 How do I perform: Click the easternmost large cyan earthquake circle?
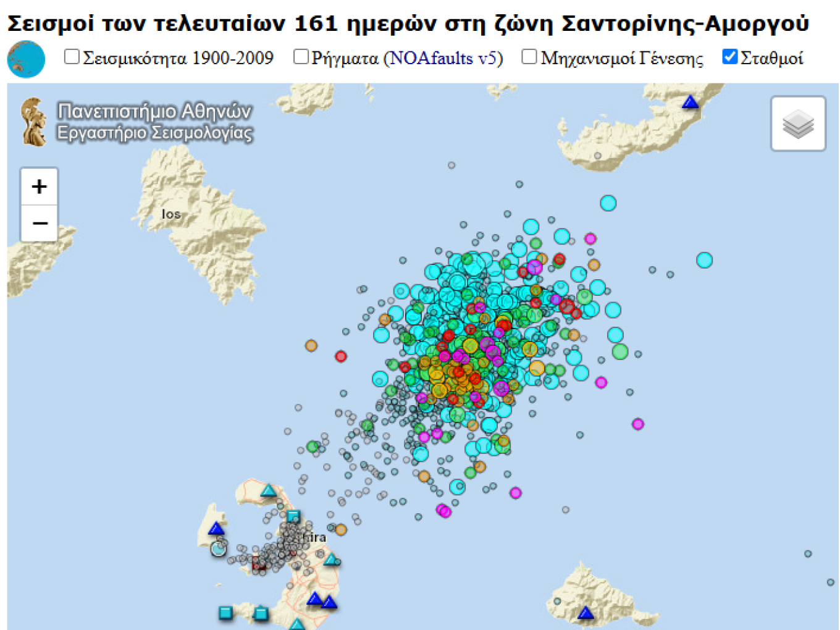pos(704,260)
